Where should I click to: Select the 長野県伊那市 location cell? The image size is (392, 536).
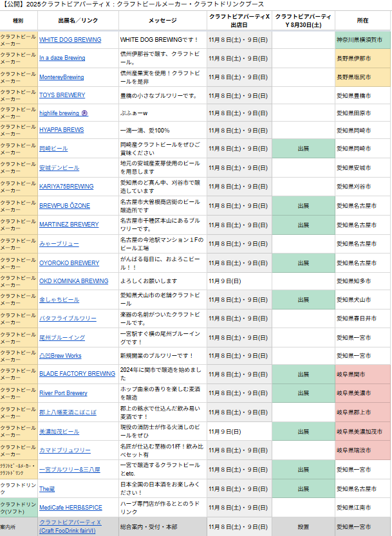point(362,58)
